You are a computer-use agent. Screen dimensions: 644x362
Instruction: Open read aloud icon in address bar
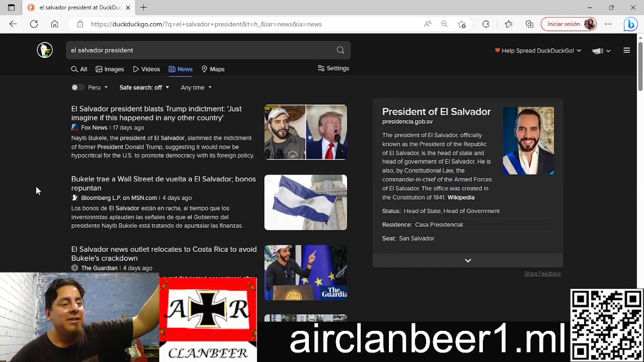pyautogui.click(x=427, y=24)
